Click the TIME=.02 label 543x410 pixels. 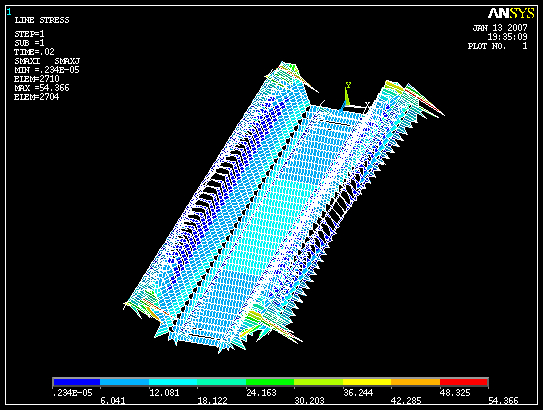[x=34, y=52]
